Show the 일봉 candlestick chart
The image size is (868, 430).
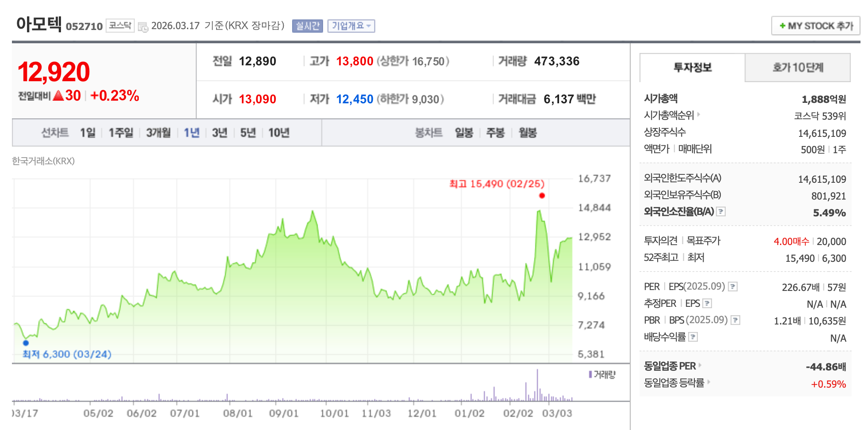464,132
